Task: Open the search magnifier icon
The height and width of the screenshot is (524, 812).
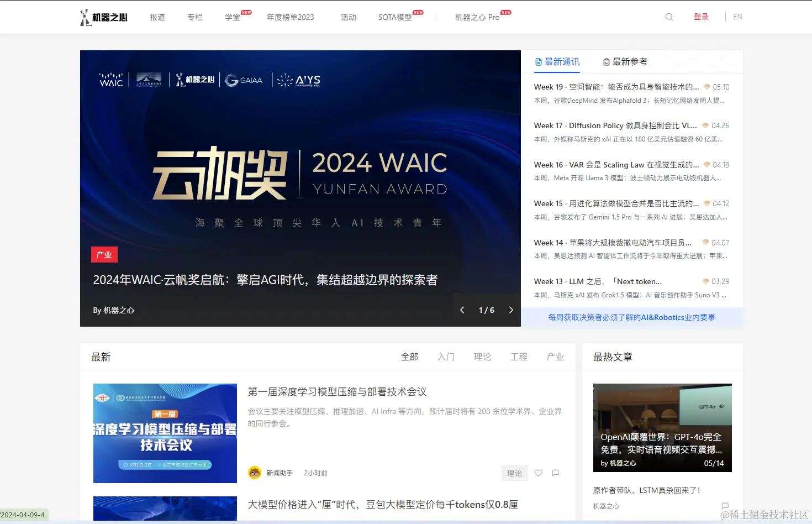Action: click(669, 17)
